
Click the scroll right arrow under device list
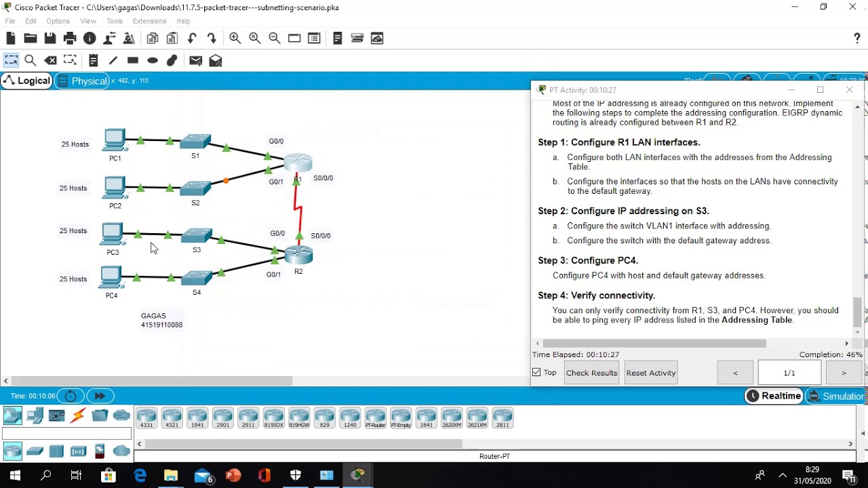(x=850, y=444)
